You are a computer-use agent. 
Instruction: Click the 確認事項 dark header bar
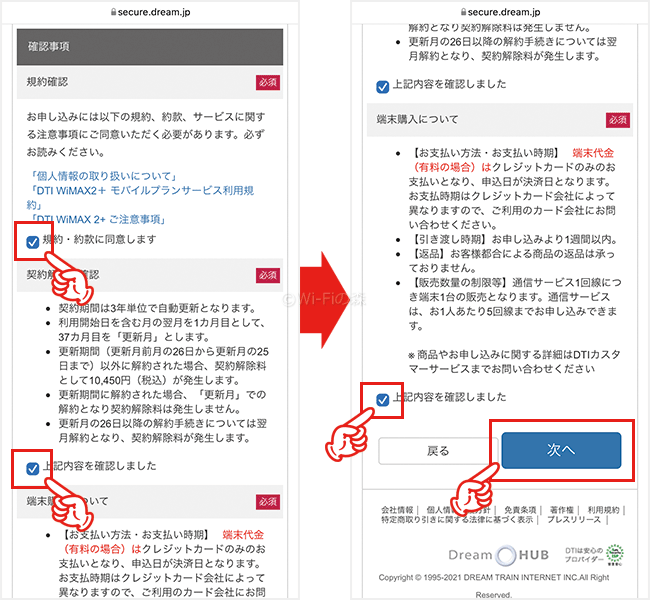click(x=150, y=47)
